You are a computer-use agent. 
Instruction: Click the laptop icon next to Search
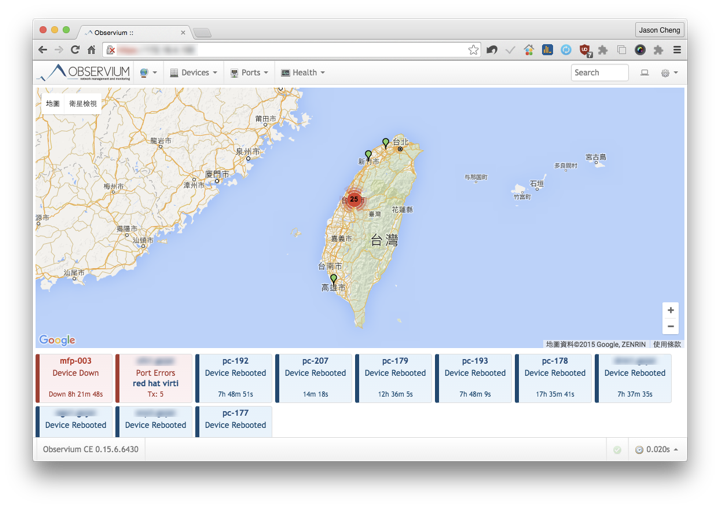645,73
